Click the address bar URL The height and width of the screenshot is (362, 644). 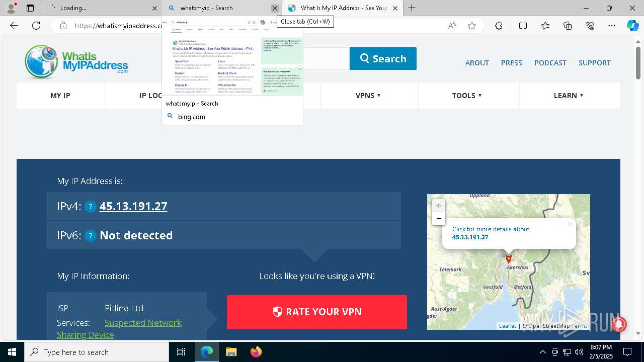118,26
